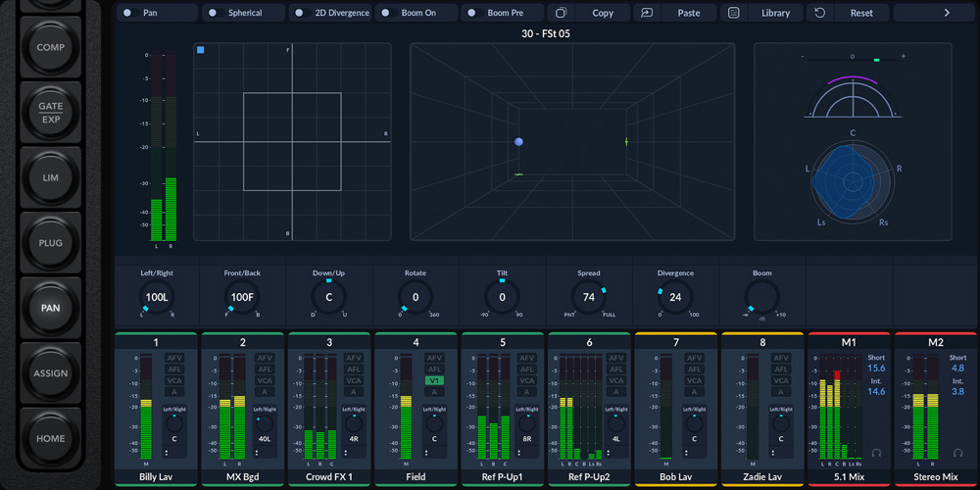Click the Reset label button
Screen dimensions: 980x490
861,13
